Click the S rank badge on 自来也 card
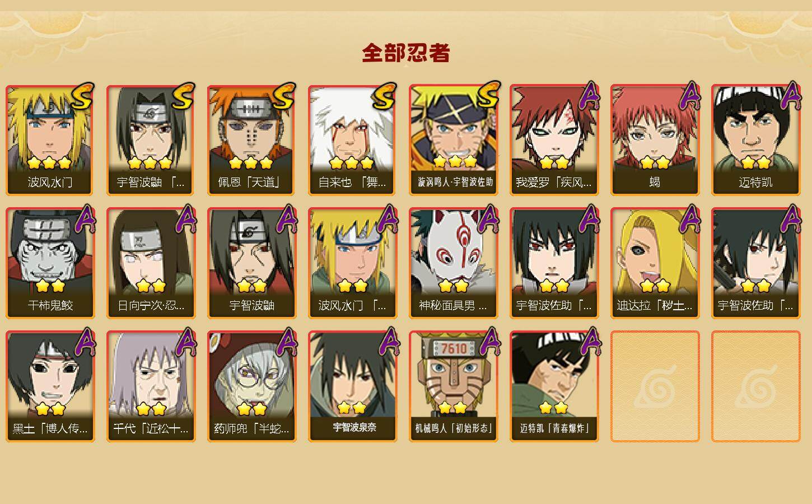The height and width of the screenshot is (504, 812). [x=385, y=97]
